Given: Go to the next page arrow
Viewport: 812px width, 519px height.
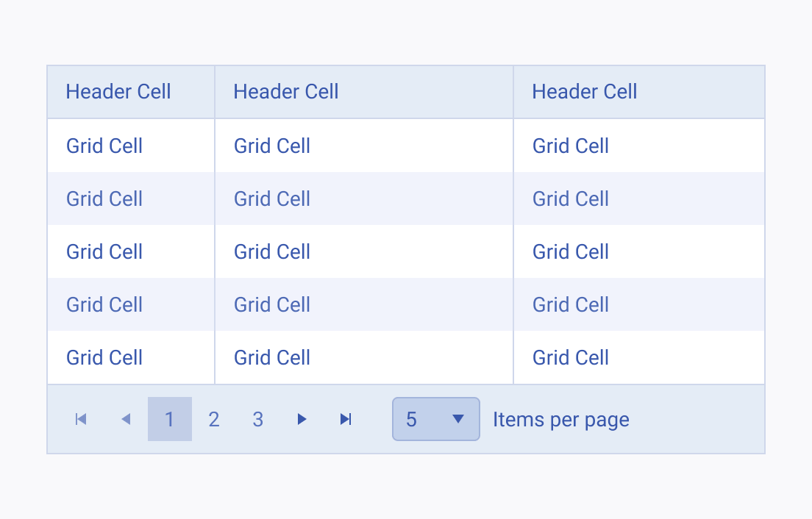Looking at the screenshot, I should click(x=302, y=419).
